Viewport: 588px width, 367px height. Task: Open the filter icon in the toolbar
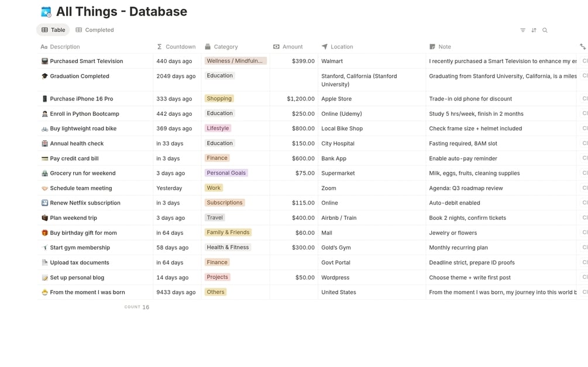coord(522,30)
